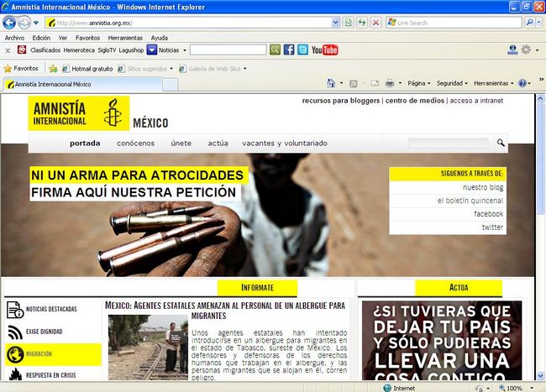
Task: Open the Página dropdown menu
Action: pos(418,84)
